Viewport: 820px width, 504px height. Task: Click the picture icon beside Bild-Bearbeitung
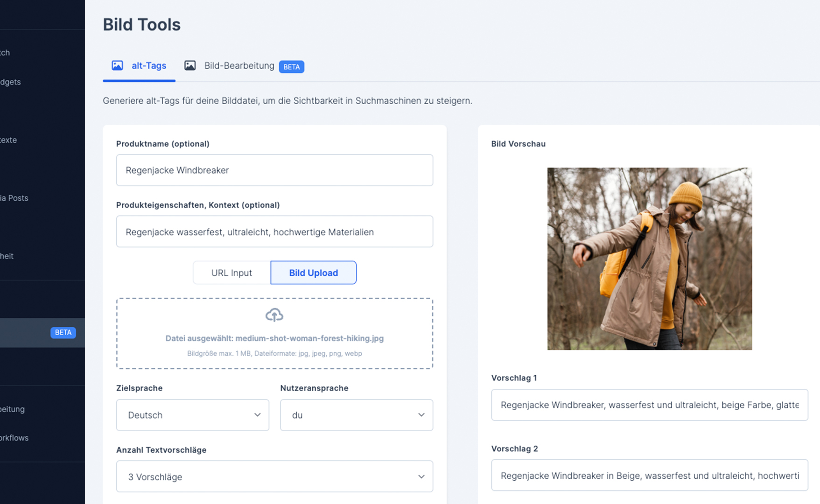point(190,65)
